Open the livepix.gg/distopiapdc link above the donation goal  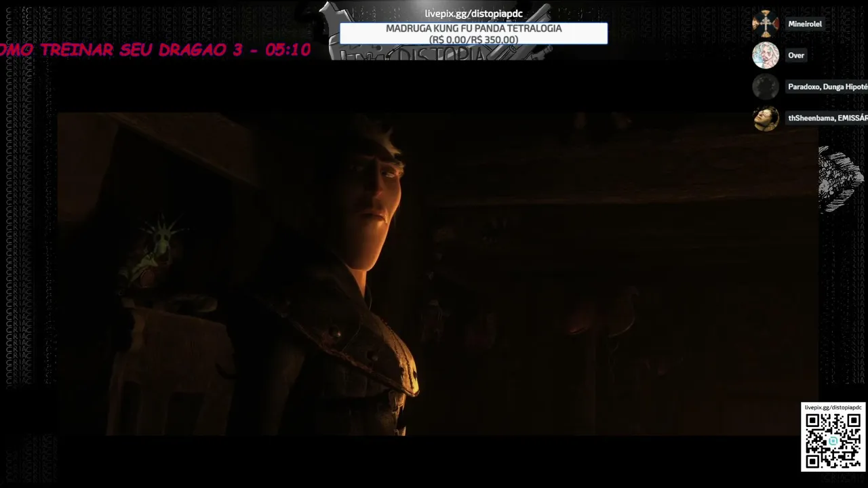(473, 14)
